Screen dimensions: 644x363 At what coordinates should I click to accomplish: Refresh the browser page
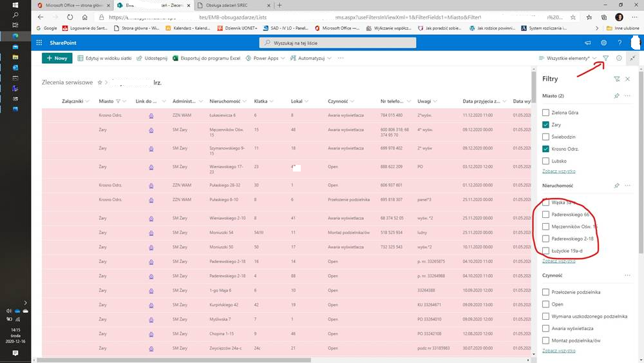tap(70, 17)
